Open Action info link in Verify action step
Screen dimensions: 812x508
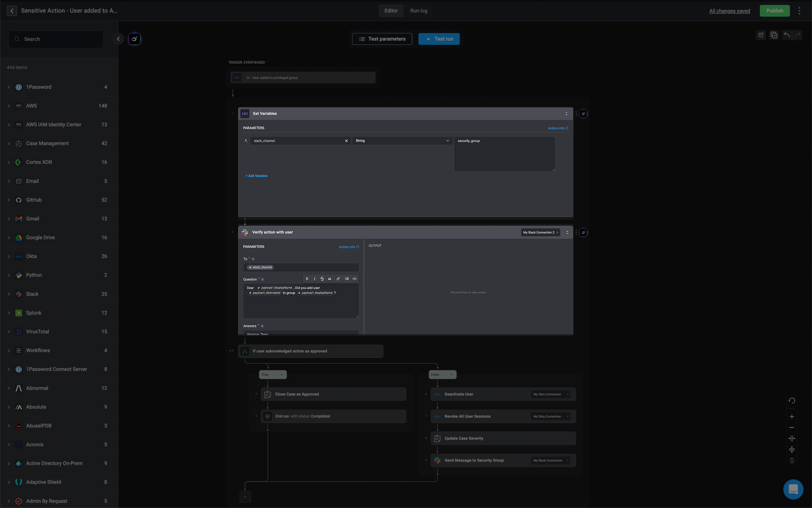(x=349, y=247)
